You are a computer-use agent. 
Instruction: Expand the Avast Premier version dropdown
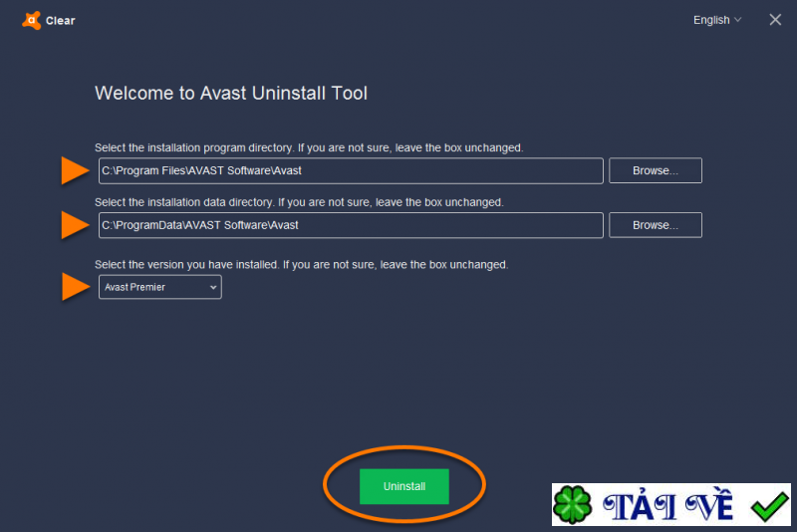[160, 287]
